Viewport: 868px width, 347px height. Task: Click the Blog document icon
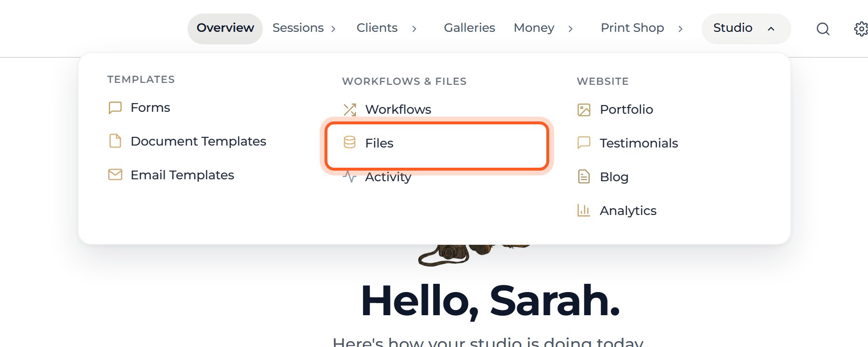584,177
